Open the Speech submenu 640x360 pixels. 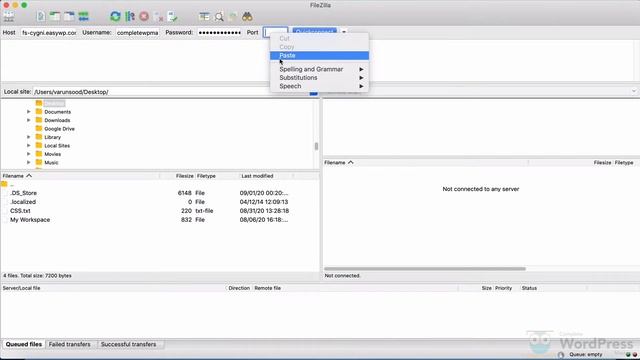click(x=319, y=86)
